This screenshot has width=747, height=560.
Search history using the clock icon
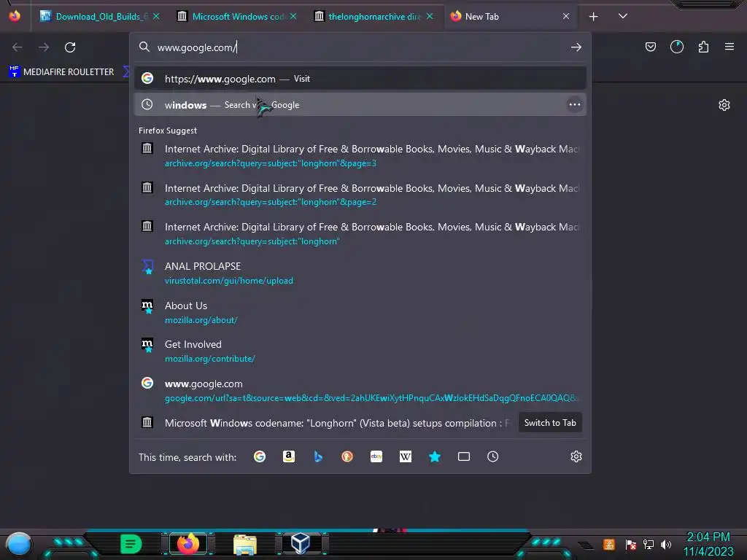[493, 456]
